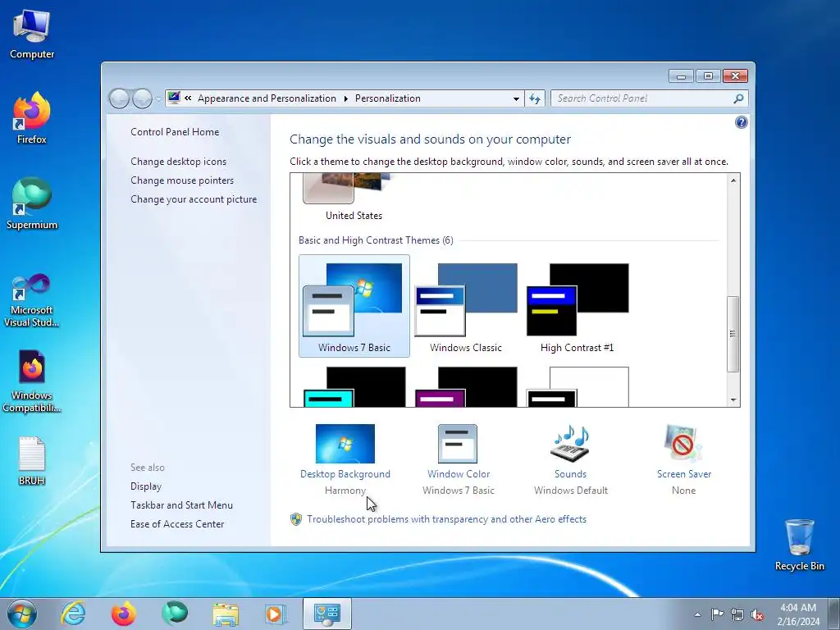Select the BRUH text file on desktop
This screenshot has width=840, height=630.
pos(32,461)
